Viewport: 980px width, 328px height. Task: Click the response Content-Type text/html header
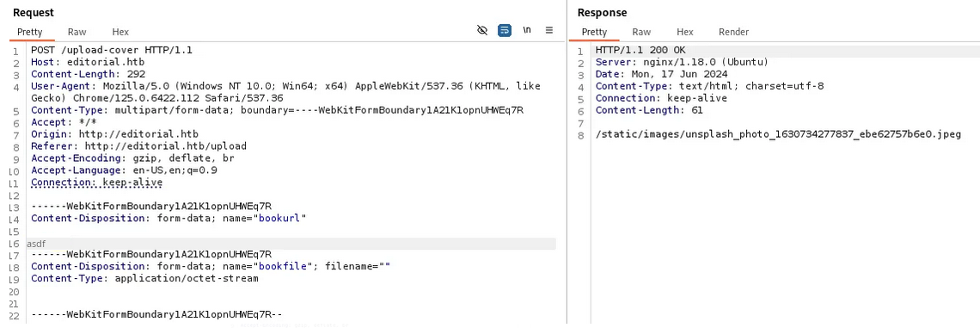(x=709, y=86)
